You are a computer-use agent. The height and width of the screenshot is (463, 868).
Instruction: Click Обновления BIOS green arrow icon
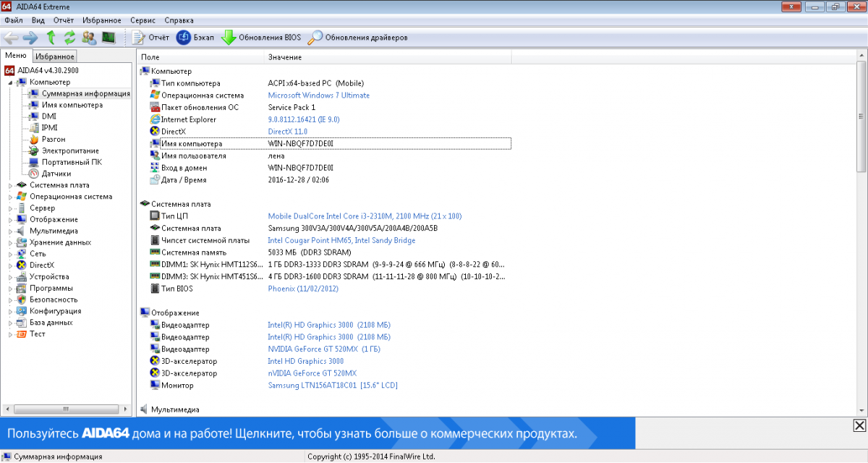click(229, 37)
